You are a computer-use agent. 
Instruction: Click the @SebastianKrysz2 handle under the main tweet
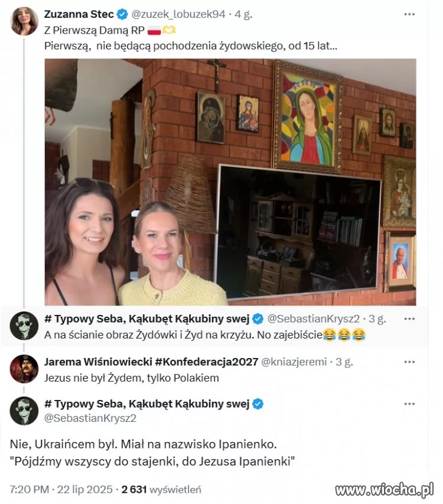click(90, 418)
